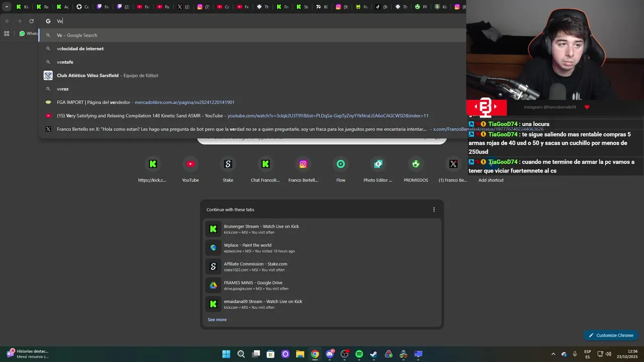Viewport: 644px width, 362px height.
Task: Open Wplace - Paint the world entry
Action: (322, 248)
